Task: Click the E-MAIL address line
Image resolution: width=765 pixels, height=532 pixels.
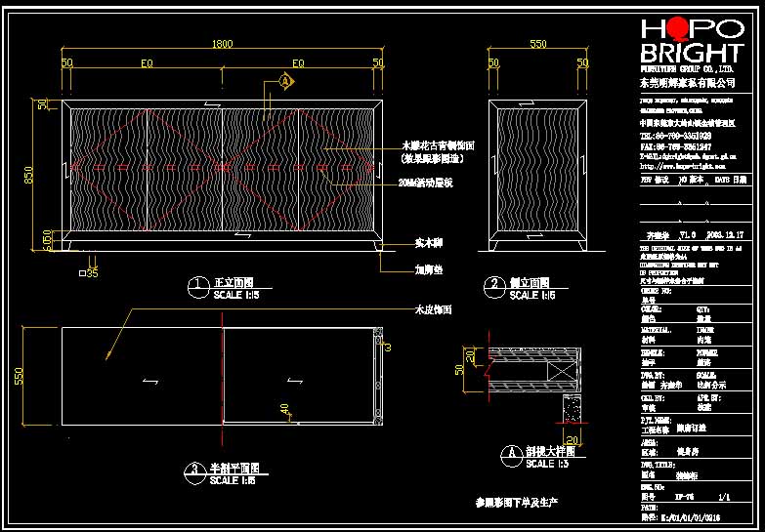Action: pos(689,156)
